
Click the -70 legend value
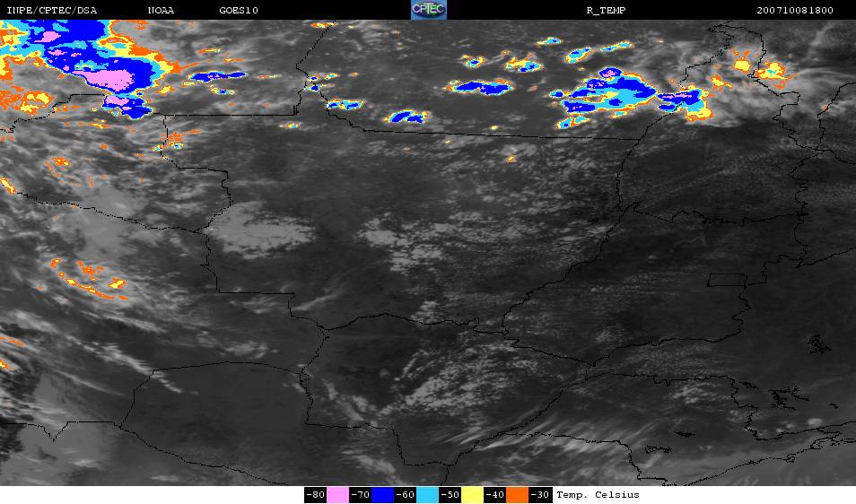point(361,495)
